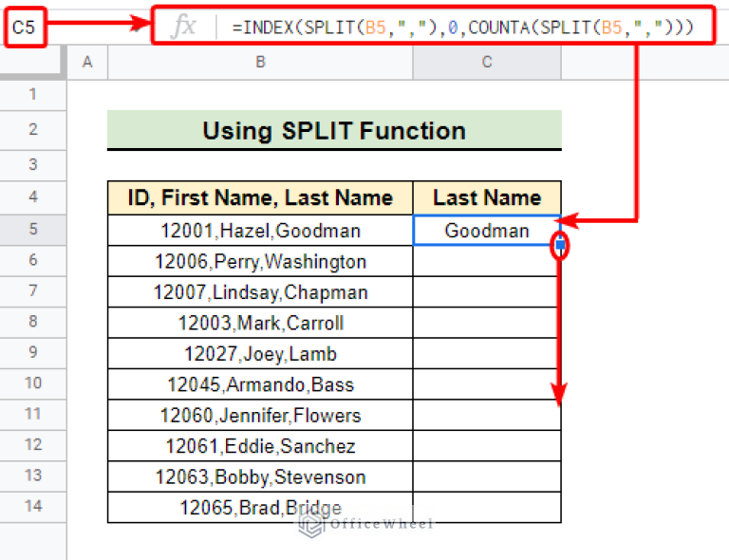Select column B header

click(x=259, y=62)
